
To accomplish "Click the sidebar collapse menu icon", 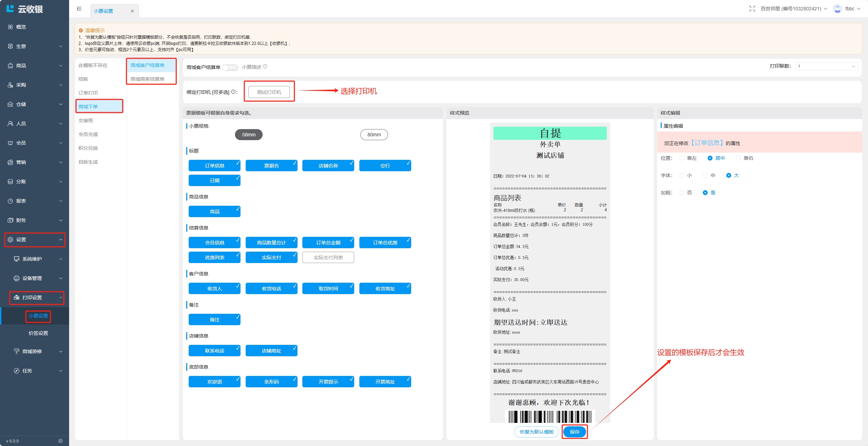I will coord(79,9).
